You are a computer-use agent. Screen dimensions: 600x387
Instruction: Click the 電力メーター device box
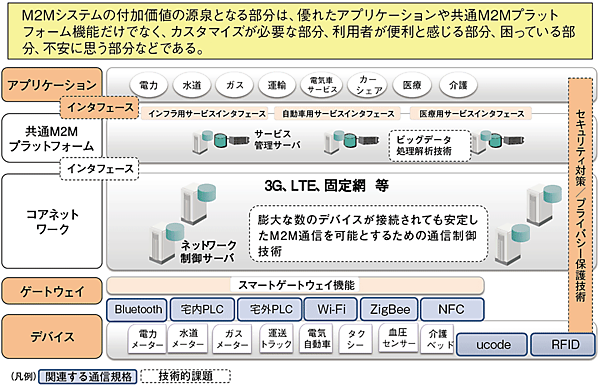(147, 339)
